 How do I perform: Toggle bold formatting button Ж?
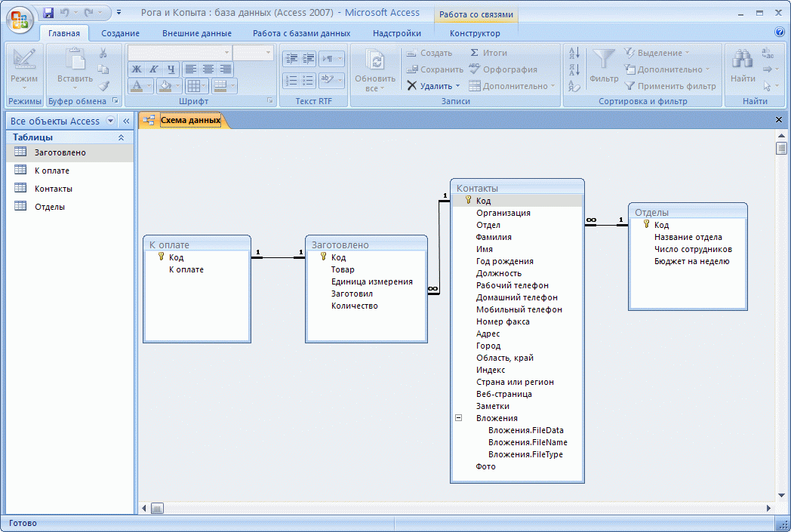pos(137,69)
